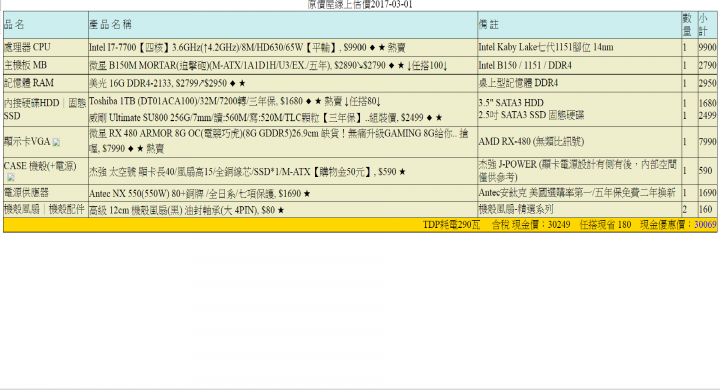The image size is (720, 390).
Task: Click the 高級 12cm 機殼風扇 product text
Action: tap(186, 210)
